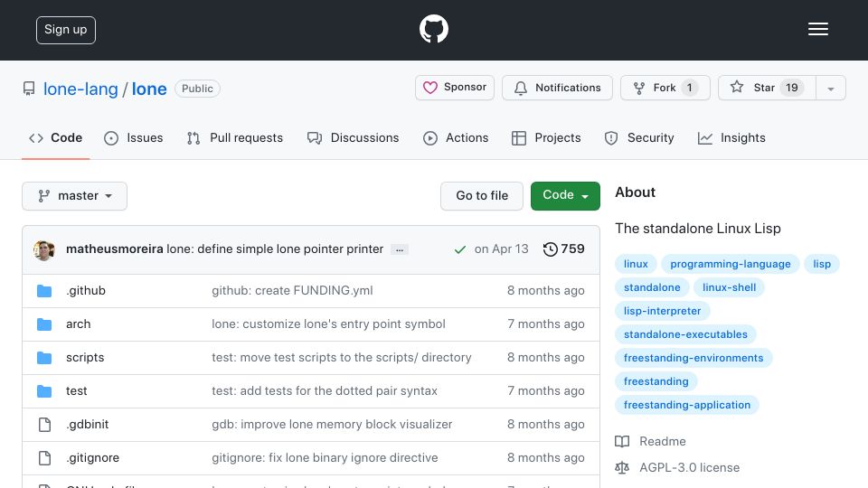Select the freestanding-environments topic tag
868x488 pixels.
[x=693, y=358]
